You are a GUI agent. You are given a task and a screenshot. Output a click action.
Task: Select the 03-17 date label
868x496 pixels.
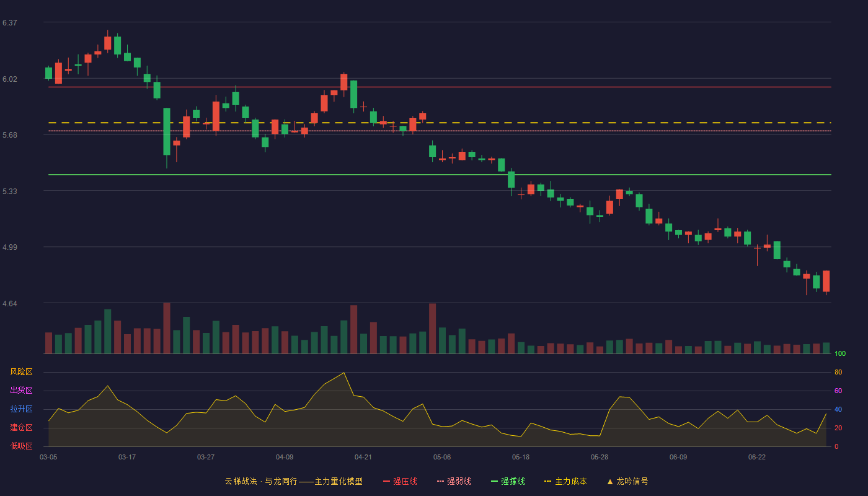pos(127,457)
